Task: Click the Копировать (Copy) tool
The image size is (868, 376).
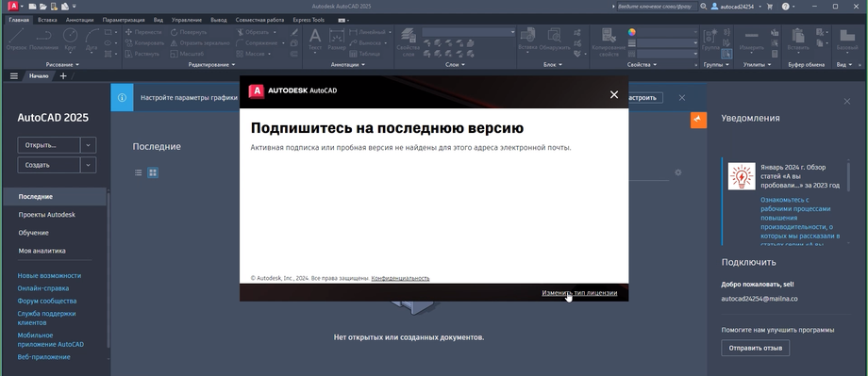Action: (144, 42)
